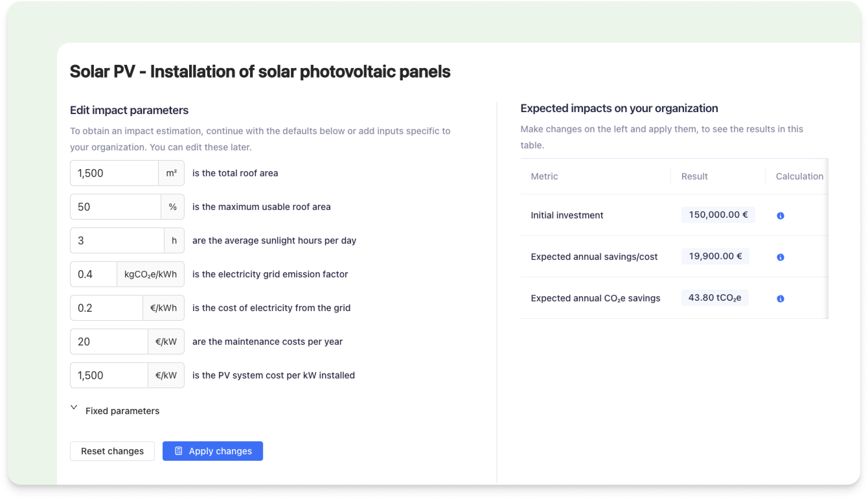Viewport: 868px width, 499px height.
Task: Reset changes to parameter defaults
Action: [x=112, y=451]
